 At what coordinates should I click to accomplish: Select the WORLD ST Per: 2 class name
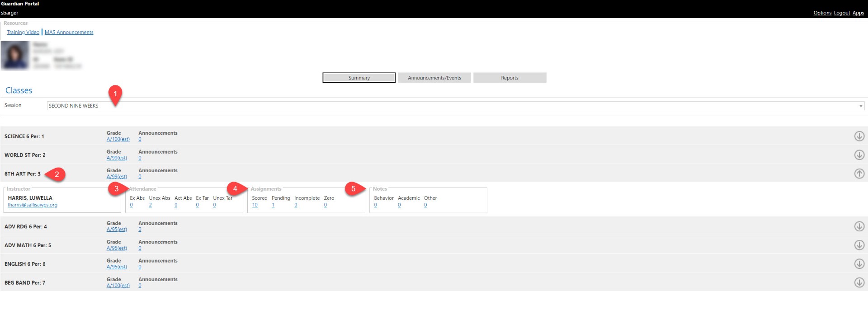25,155
